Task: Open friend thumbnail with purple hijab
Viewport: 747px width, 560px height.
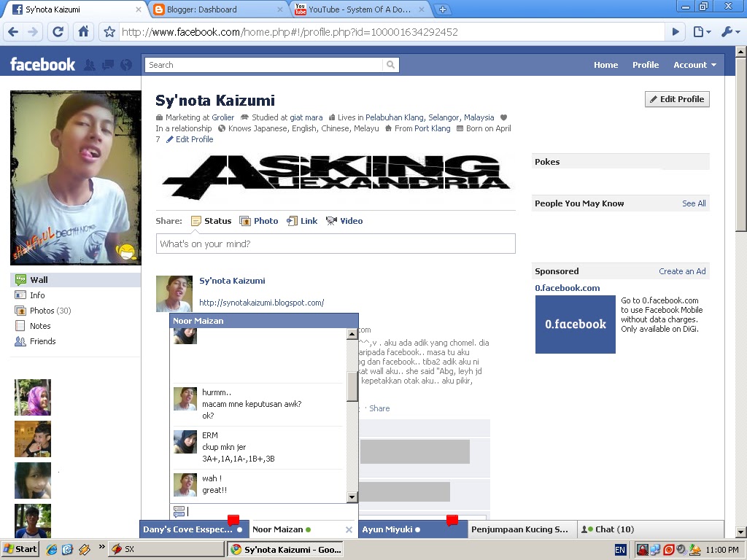Action: pyautogui.click(x=32, y=397)
